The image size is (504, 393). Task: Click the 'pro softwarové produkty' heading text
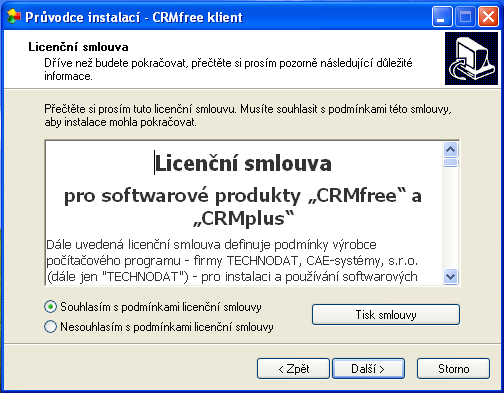click(x=243, y=195)
